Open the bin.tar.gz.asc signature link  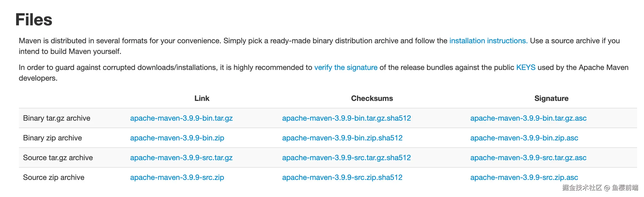point(528,118)
